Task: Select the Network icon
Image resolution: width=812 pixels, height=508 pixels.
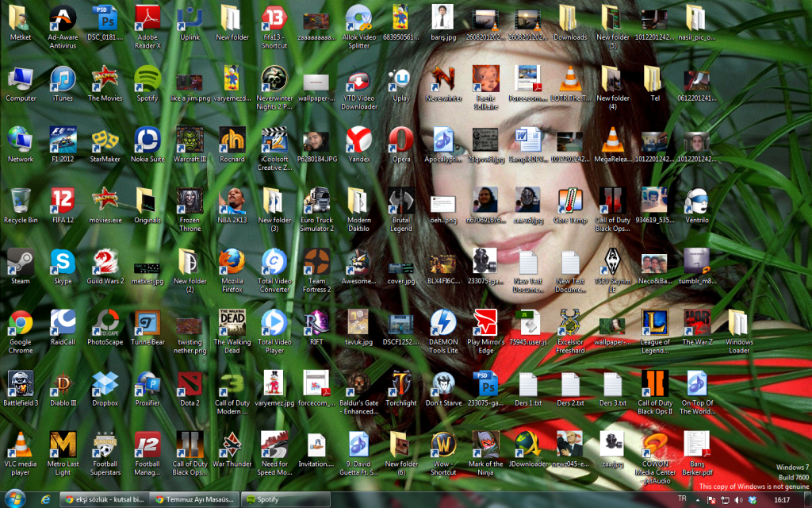Action: [x=20, y=140]
